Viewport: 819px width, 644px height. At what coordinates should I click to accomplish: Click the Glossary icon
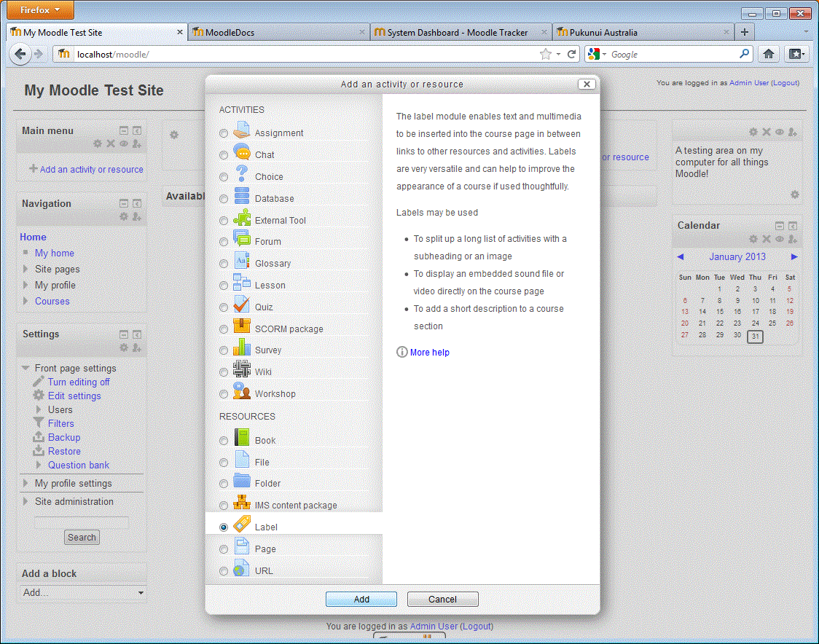tap(241, 261)
